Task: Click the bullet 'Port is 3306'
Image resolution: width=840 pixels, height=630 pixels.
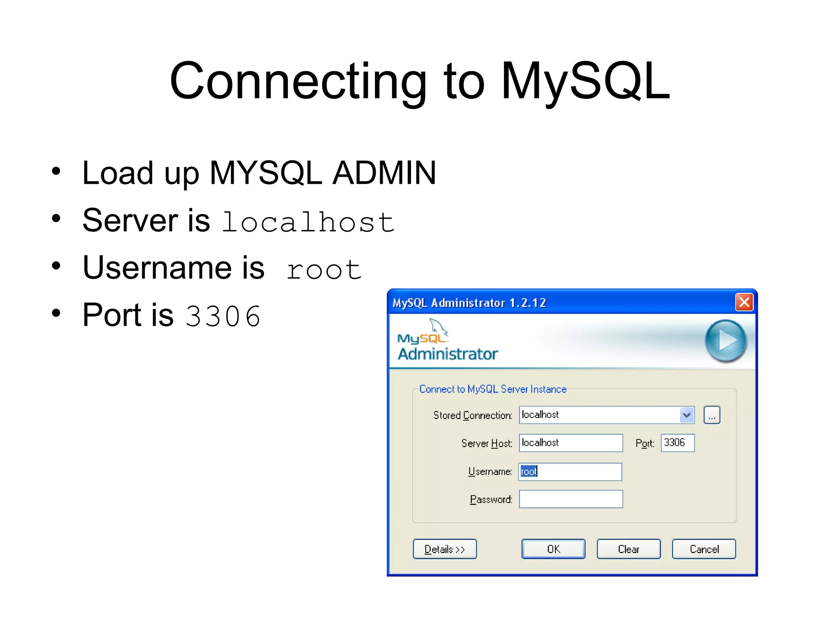Action: point(171,315)
